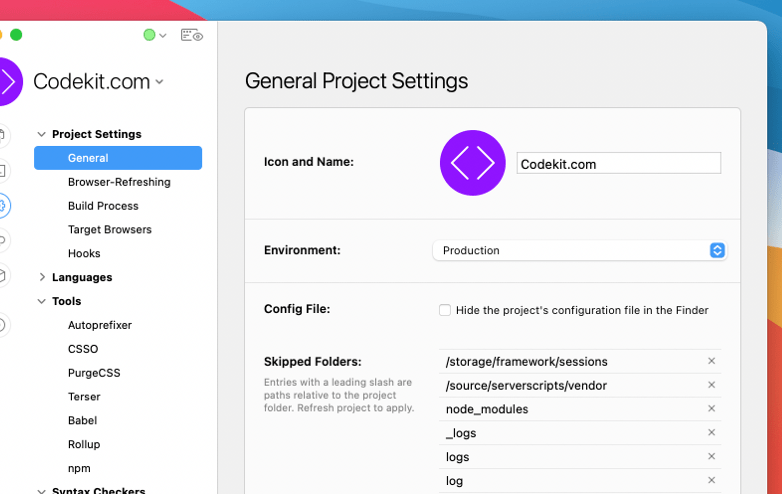Select /source/serverscripts/vendor entry text
The image size is (782, 494).
pos(526,385)
